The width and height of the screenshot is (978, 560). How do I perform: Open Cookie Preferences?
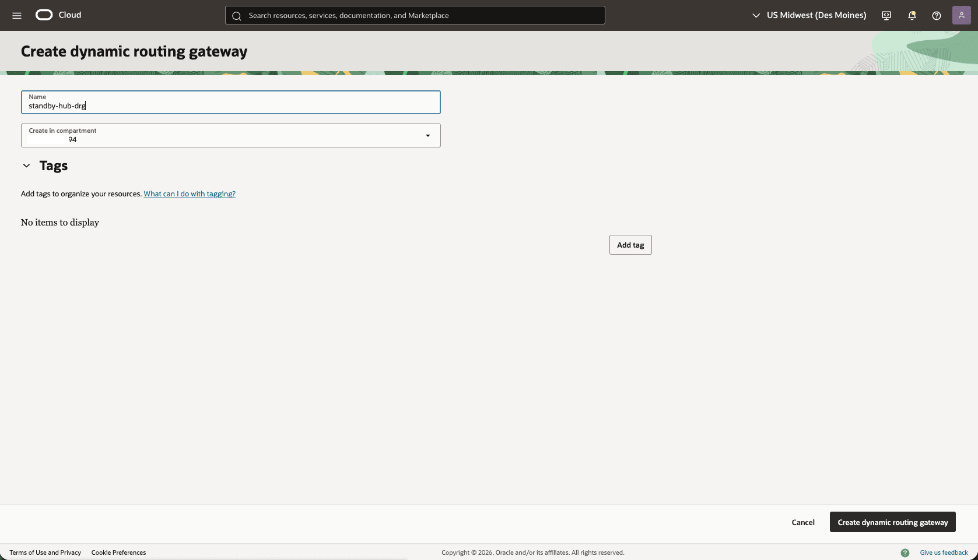pyautogui.click(x=118, y=552)
